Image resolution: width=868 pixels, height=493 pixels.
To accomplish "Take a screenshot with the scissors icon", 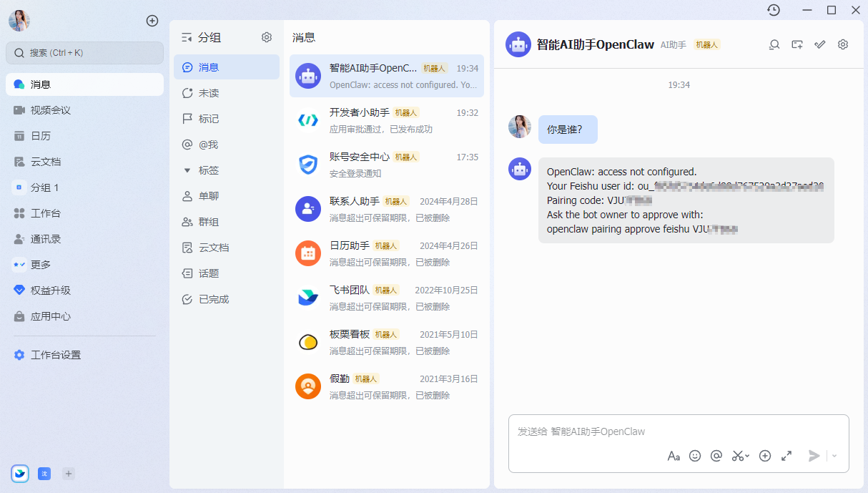I will pyautogui.click(x=736, y=456).
